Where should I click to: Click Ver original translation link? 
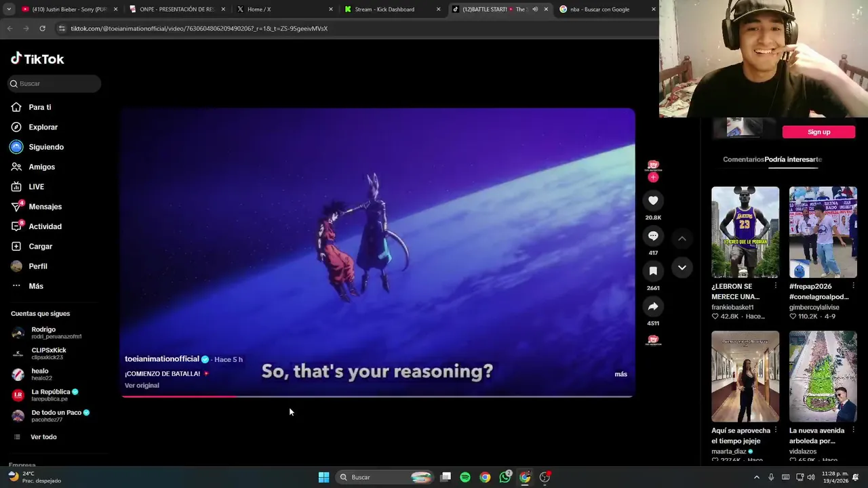(x=142, y=386)
